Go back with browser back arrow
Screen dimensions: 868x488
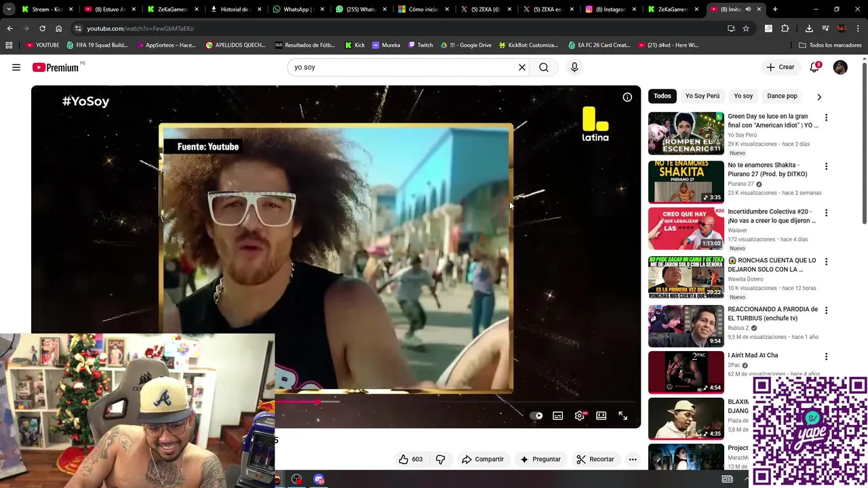tap(9, 28)
